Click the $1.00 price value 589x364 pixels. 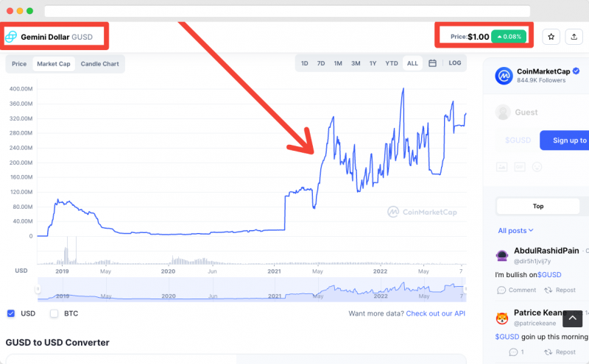(x=478, y=37)
